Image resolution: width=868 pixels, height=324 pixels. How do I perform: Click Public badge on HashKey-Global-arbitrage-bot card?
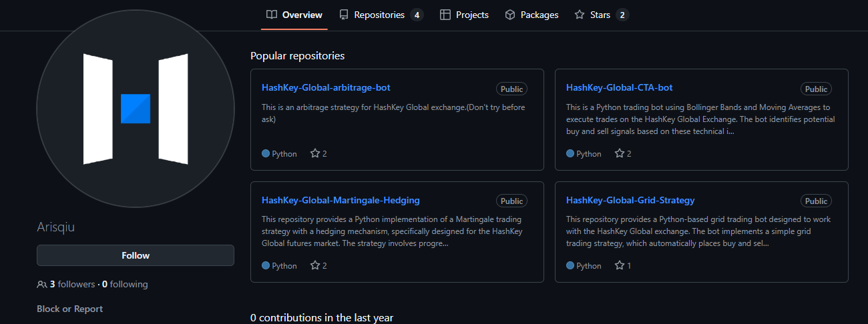511,89
